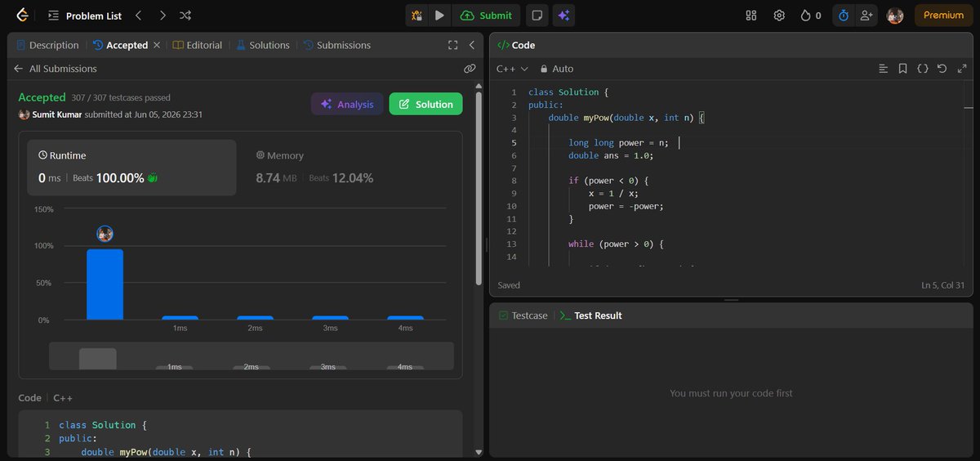Click the 'double ans = 1.0;' code line
The image size is (980, 461).
pos(611,155)
